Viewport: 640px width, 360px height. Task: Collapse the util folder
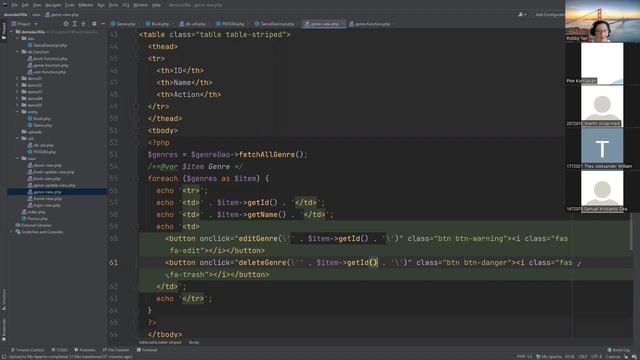coord(18,138)
